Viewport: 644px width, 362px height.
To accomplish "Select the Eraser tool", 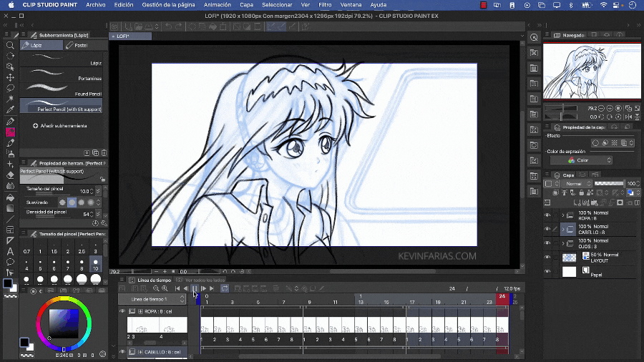I will 10,175.
